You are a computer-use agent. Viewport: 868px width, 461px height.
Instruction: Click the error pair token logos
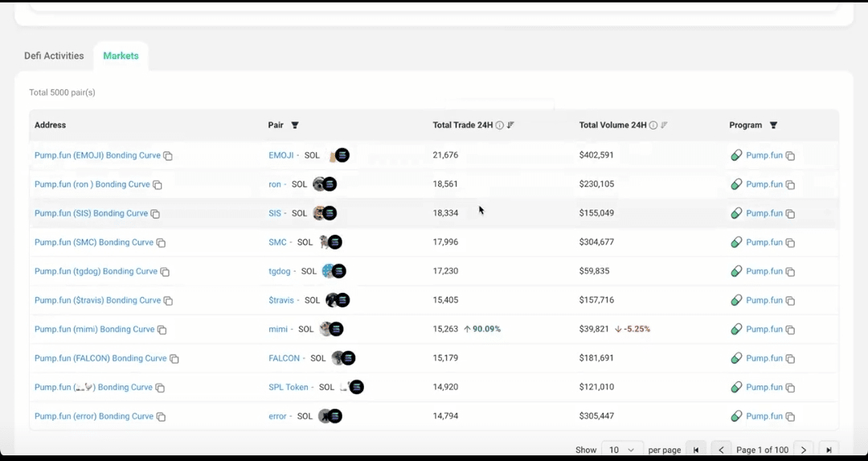tap(330, 416)
